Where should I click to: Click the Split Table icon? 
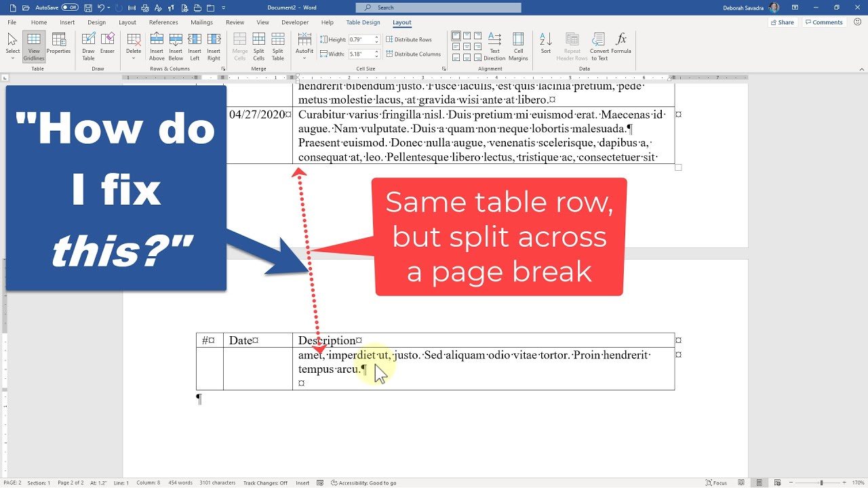(278, 39)
